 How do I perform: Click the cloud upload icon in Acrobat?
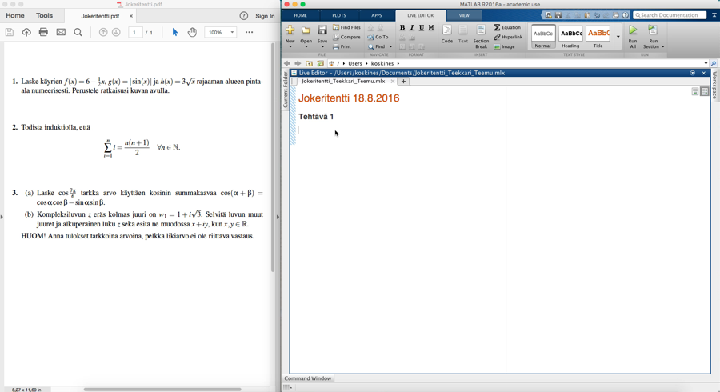click(26, 32)
